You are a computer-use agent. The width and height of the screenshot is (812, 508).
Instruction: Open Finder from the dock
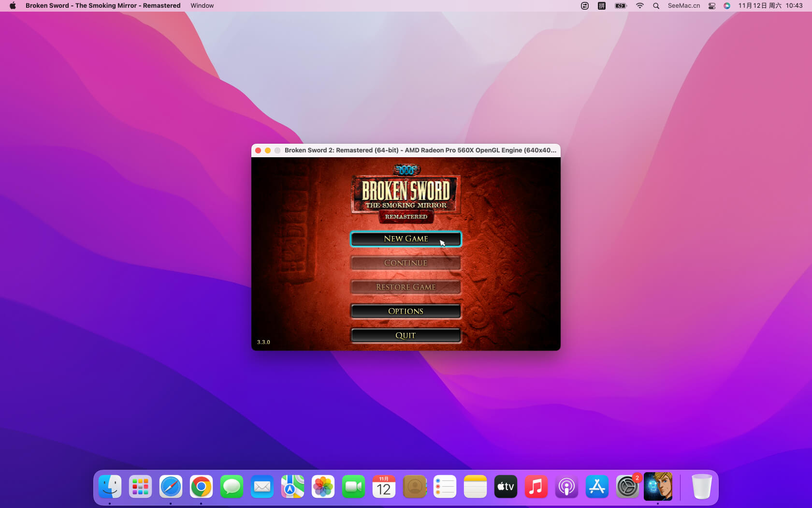click(x=110, y=487)
